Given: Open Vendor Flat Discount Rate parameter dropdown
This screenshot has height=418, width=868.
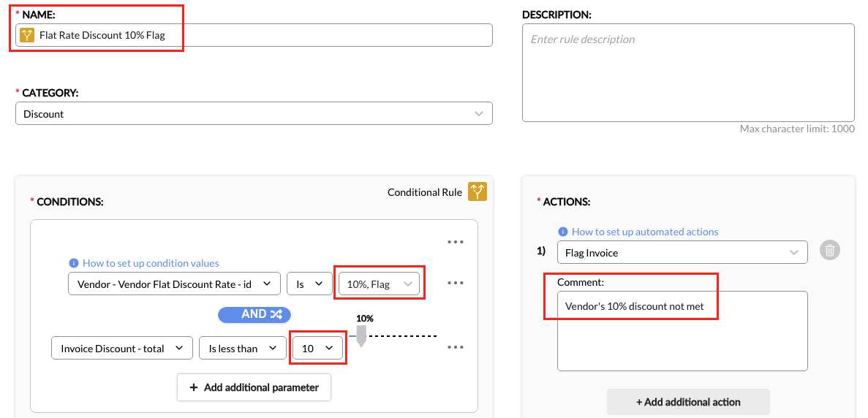Looking at the screenshot, I should (174, 284).
